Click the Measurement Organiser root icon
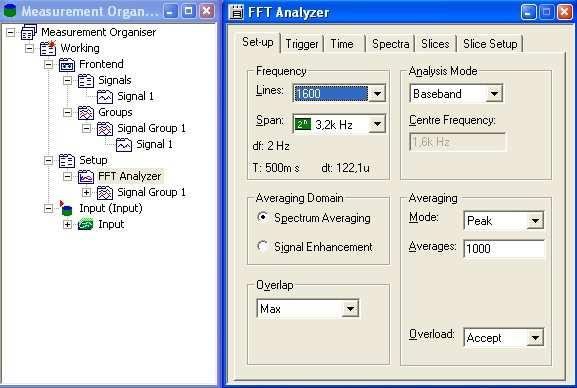 [x=29, y=32]
